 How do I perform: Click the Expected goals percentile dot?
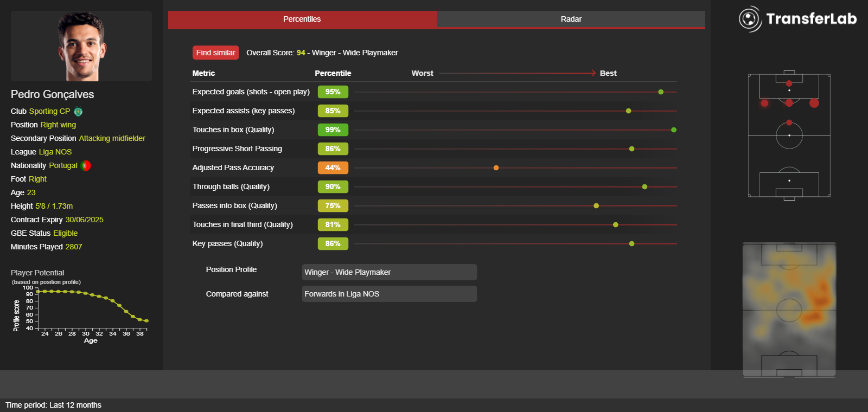tap(661, 92)
